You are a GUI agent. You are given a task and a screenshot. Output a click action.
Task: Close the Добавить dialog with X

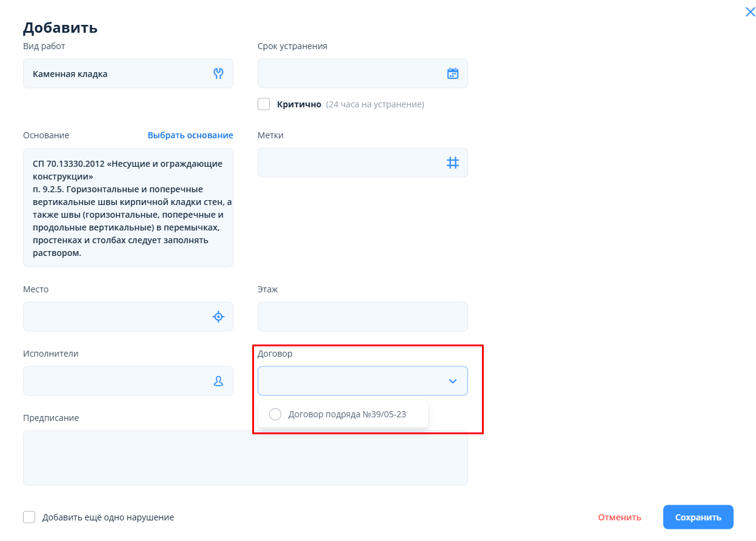(x=750, y=12)
